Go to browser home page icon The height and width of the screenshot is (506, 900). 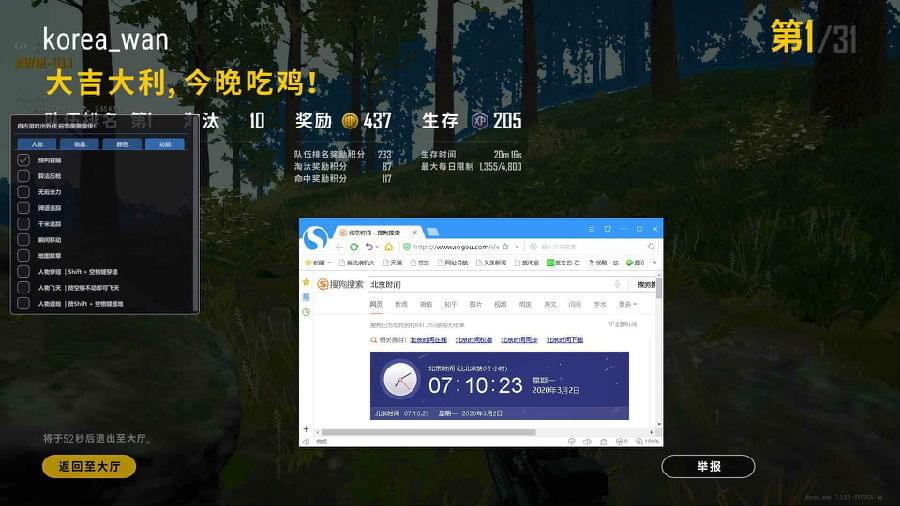tap(389, 247)
